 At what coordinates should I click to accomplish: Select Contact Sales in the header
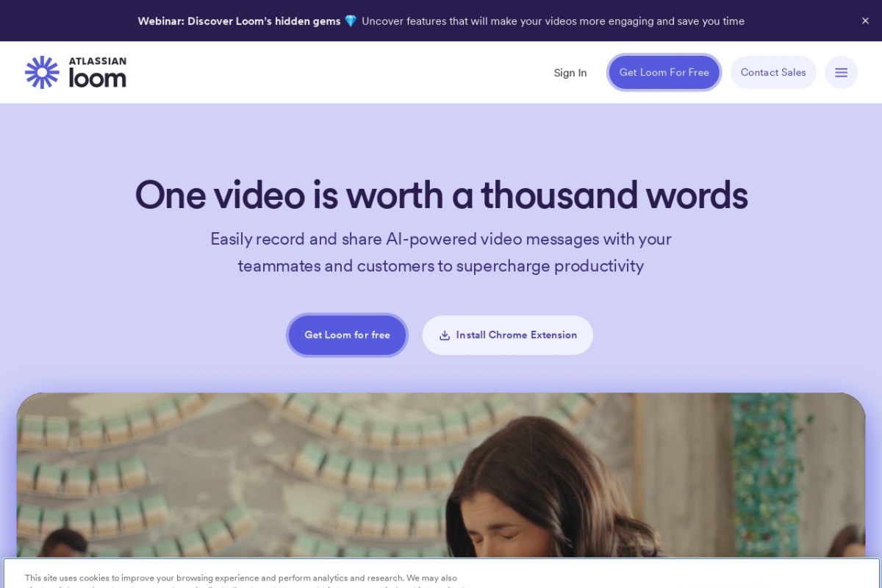pyautogui.click(x=772, y=73)
